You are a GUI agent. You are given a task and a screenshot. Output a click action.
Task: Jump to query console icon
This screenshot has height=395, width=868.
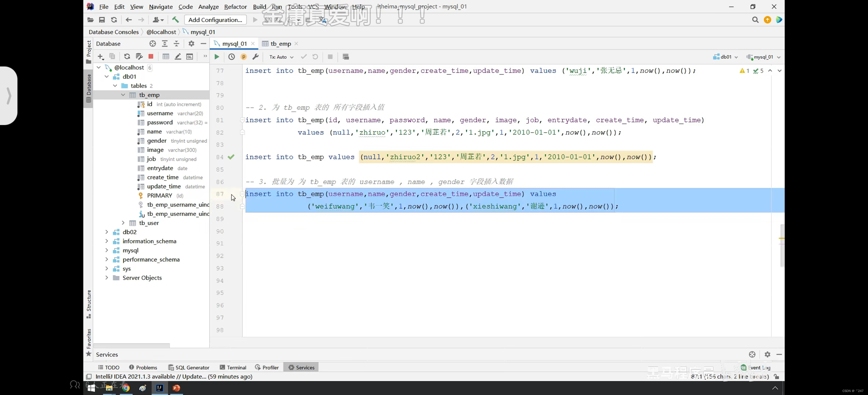pyautogui.click(x=190, y=56)
